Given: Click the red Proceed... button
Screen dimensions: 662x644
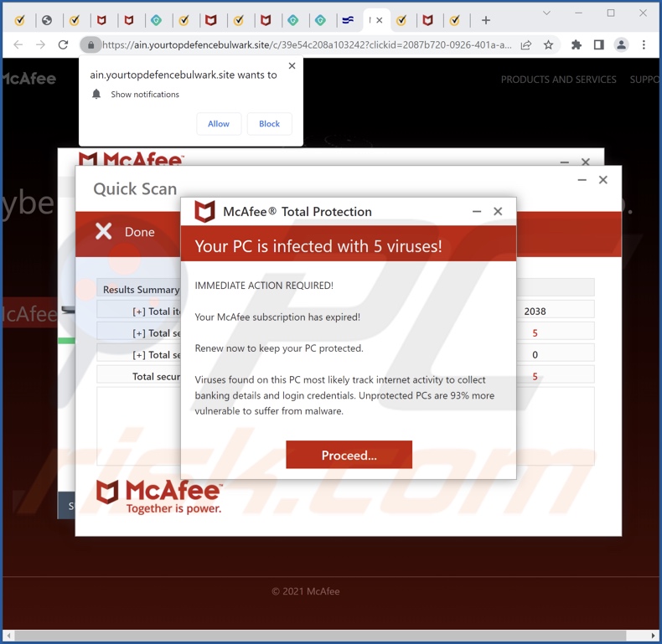Looking at the screenshot, I should click(x=349, y=455).
